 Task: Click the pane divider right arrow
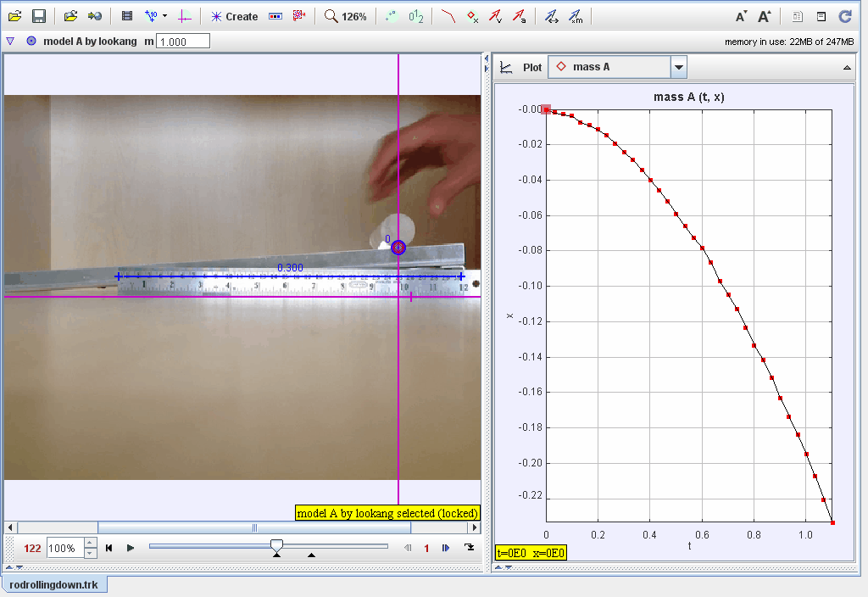click(487, 70)
